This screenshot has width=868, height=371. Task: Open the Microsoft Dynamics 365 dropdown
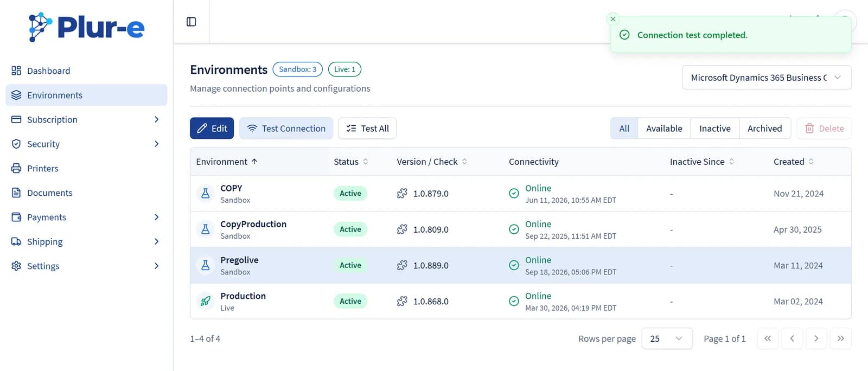point(767,78)
